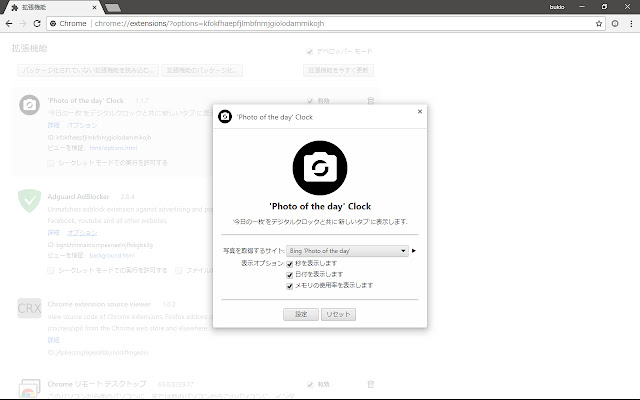Restore down the Chrome window

coord(604,7)
